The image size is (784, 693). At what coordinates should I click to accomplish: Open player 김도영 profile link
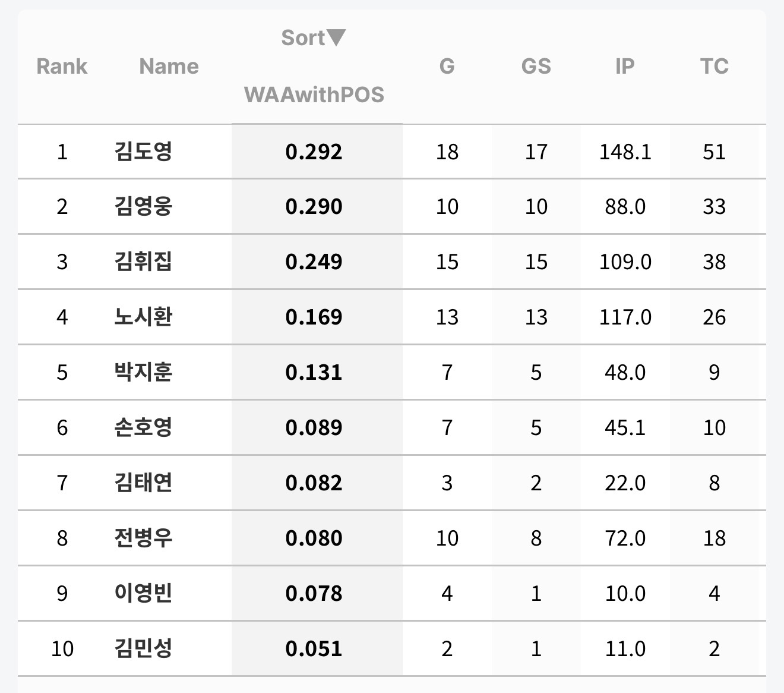pyautogui.click(x=143, y=152)
